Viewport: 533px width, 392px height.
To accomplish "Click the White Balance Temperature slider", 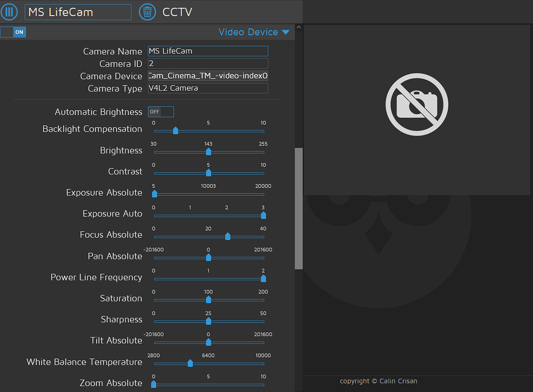I will 189,363.
